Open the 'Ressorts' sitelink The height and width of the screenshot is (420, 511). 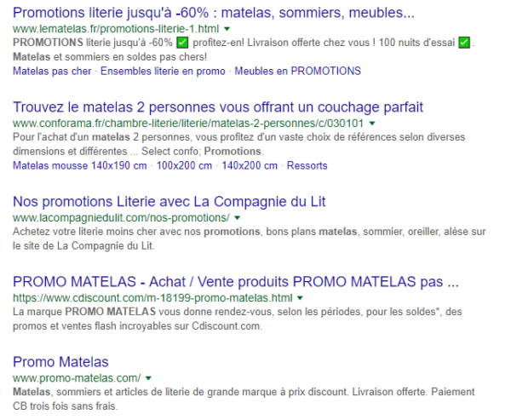pos(307,165)
